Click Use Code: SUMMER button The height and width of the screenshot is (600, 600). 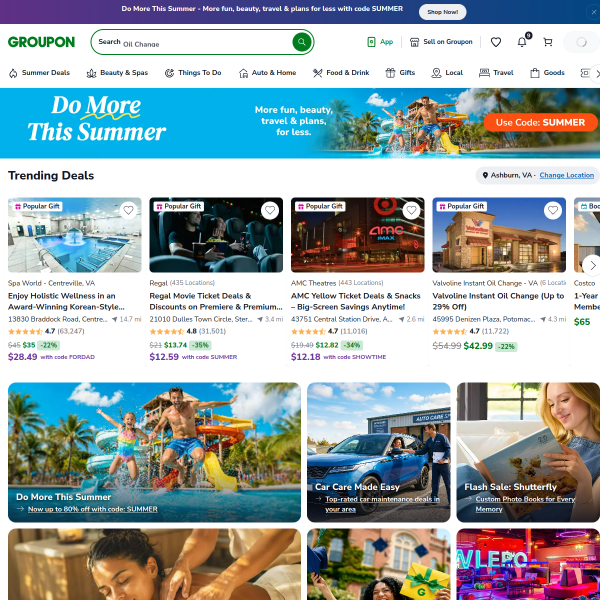(x=540, y=122)
